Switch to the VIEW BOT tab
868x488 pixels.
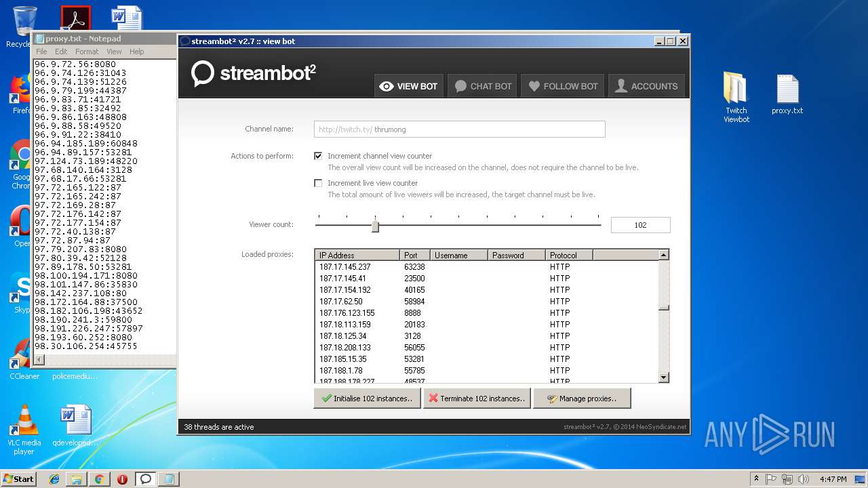point(409,86)
